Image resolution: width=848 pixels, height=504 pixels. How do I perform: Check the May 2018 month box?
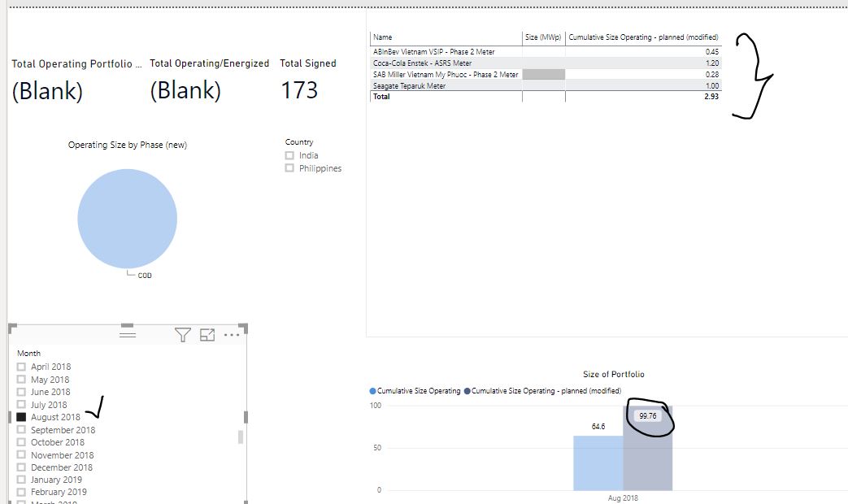coord(21,380)
